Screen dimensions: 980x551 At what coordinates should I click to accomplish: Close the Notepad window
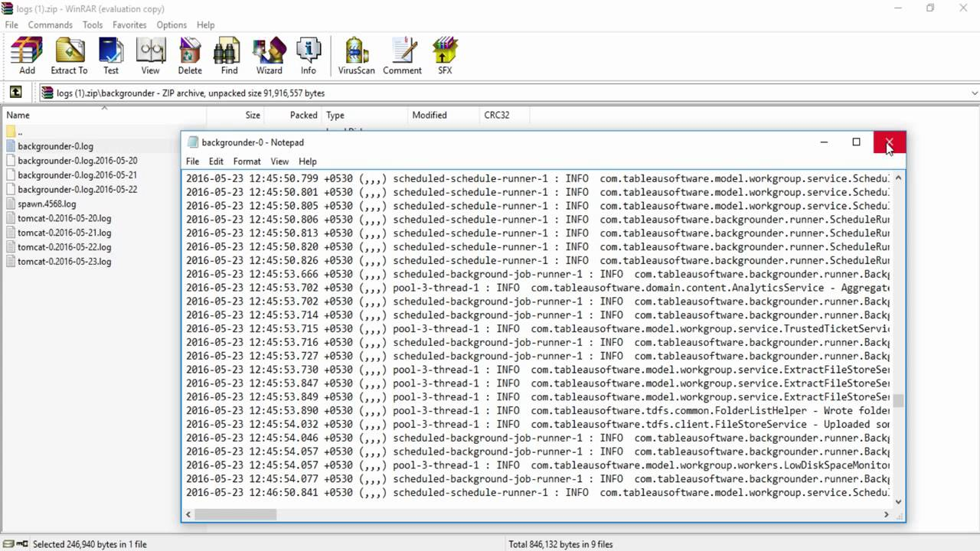coord(889,142)
